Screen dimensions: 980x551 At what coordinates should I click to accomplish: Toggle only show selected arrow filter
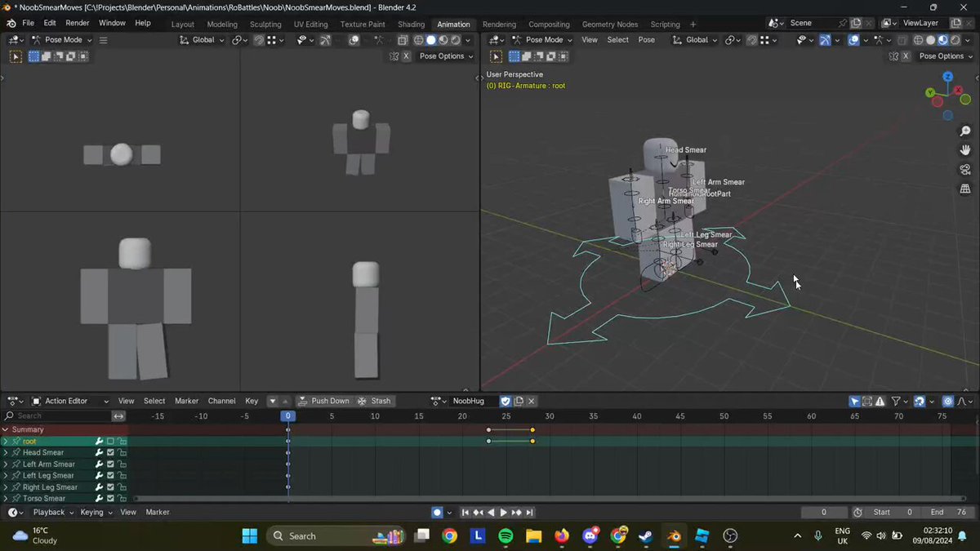pyautogui.click(x=854, y=401)
